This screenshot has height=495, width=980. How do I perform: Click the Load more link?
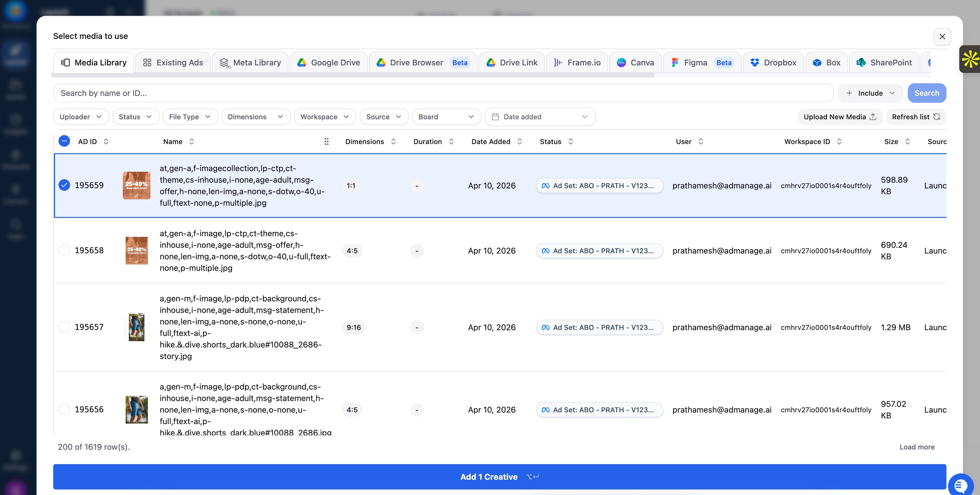point(917,447)
